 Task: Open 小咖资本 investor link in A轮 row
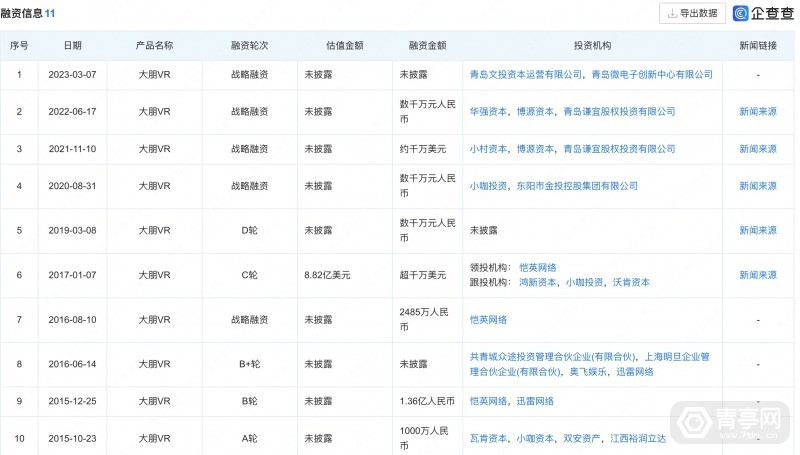pos(535,439)
